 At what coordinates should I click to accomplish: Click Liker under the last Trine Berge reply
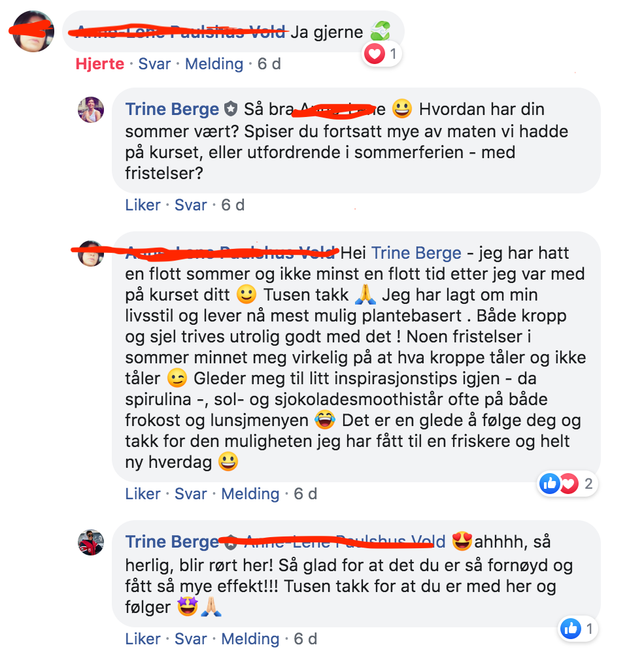(x=143, y=639)
